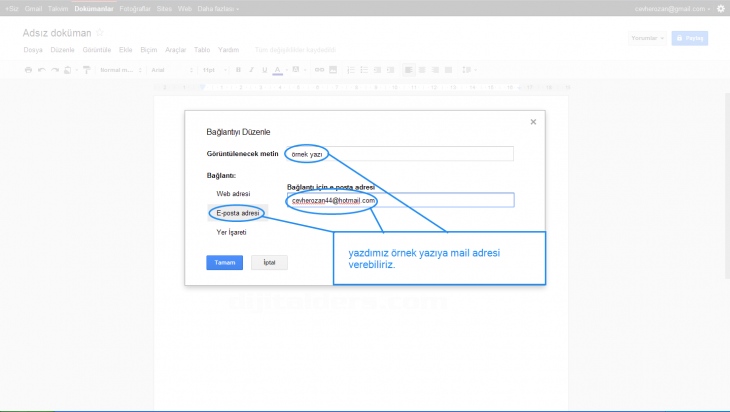Click the Tamam button
This screenshot has height=412, width=730.
224,262
